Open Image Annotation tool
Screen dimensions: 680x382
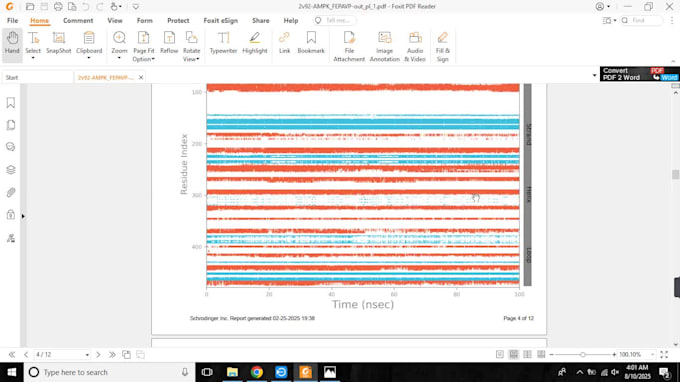[x=385, y=47]
